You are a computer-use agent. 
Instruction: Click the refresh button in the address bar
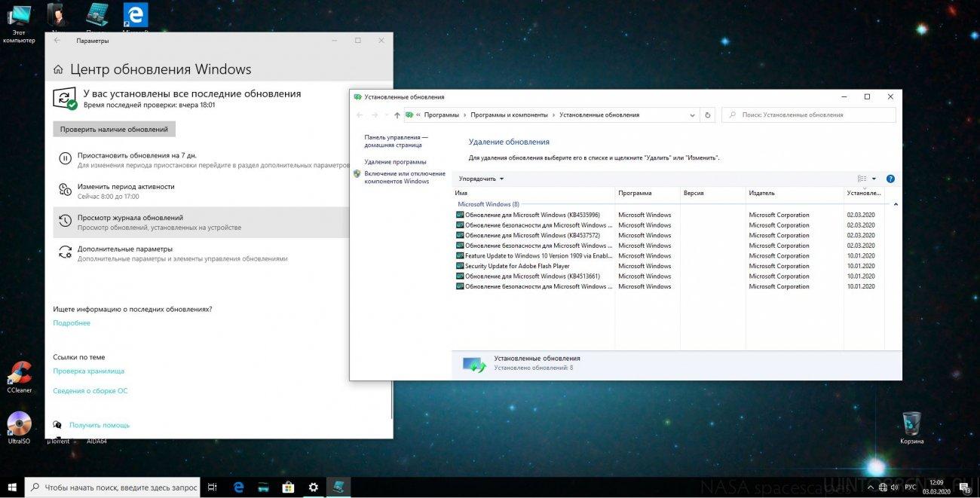click(707, 115)
